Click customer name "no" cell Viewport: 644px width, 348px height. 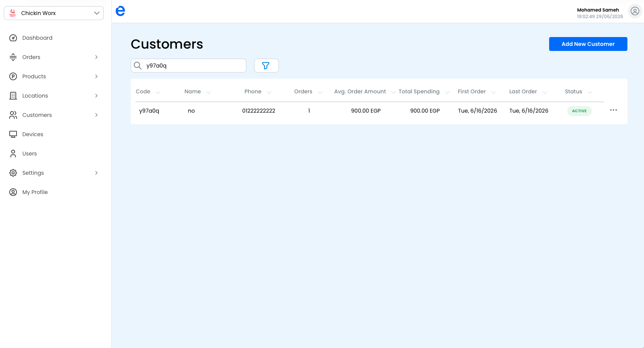point(191,111)
